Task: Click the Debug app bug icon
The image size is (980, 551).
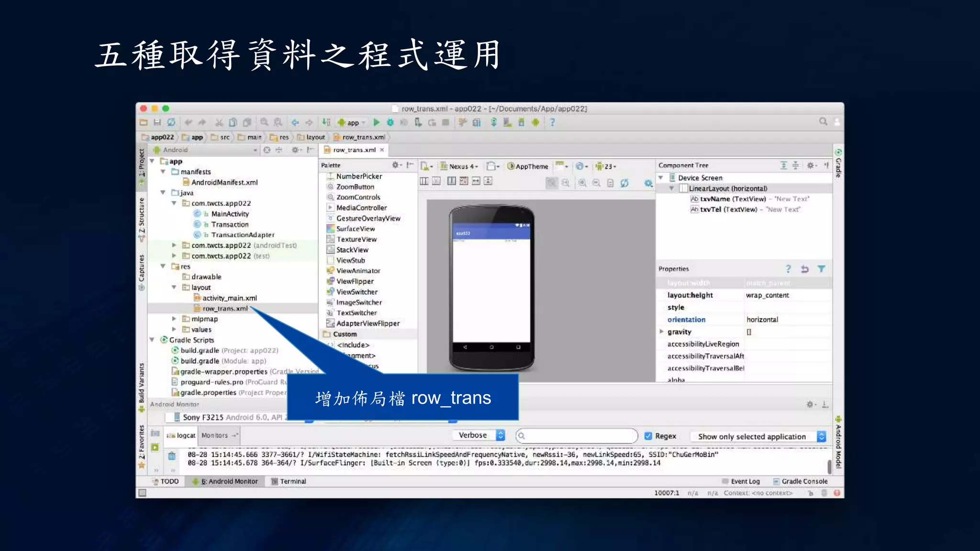Action: pyautogui.click(x=390, y=122)
